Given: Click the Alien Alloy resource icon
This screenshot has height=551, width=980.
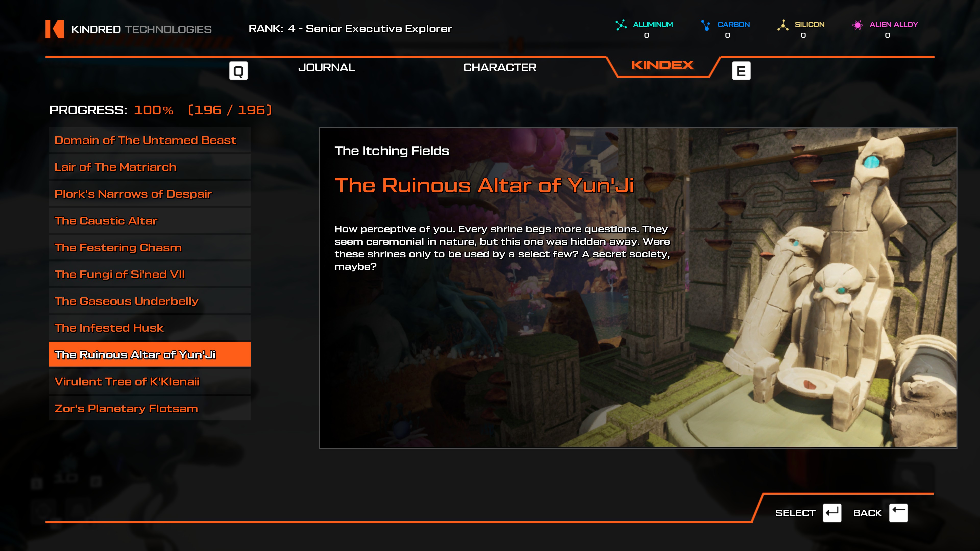Looking at the screenshot, I should pyautogui.click(x=857, y=25).
